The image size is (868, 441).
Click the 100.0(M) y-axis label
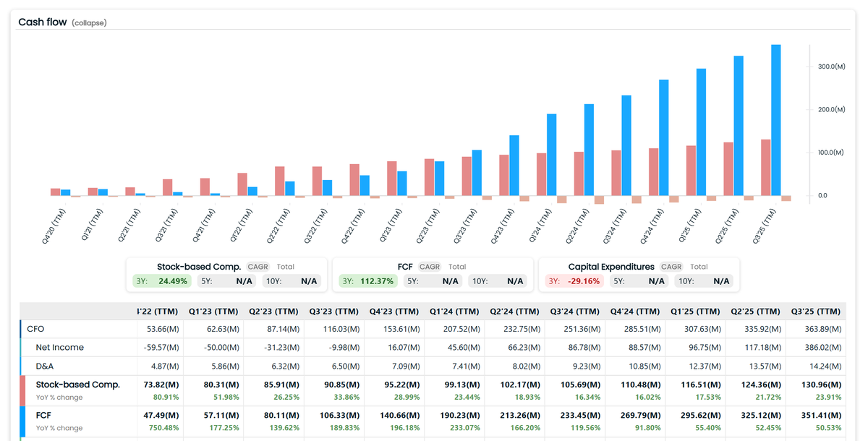832,153
